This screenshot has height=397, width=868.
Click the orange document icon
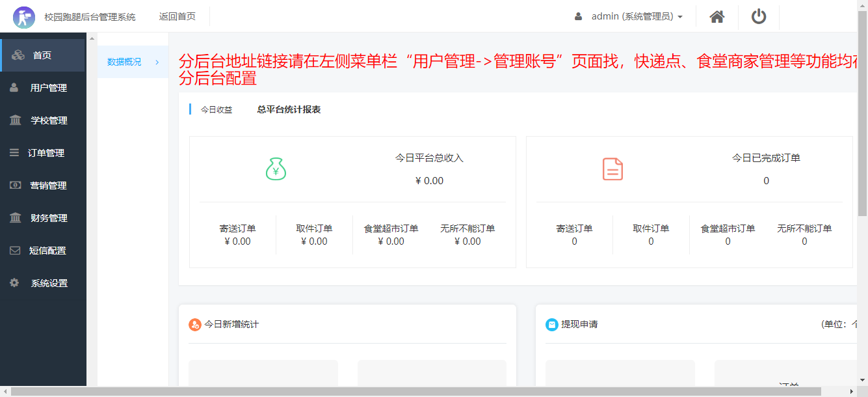coord(612,169)
